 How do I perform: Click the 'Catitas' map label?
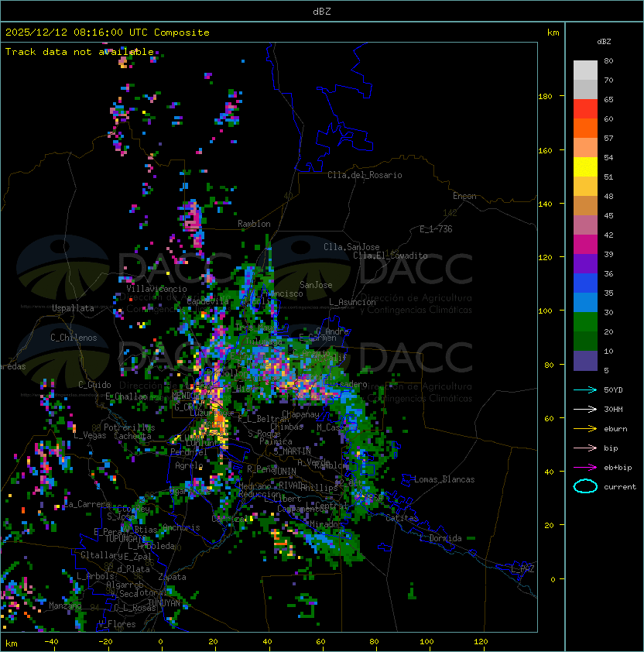pyautogui.click(x=402, y=518)
